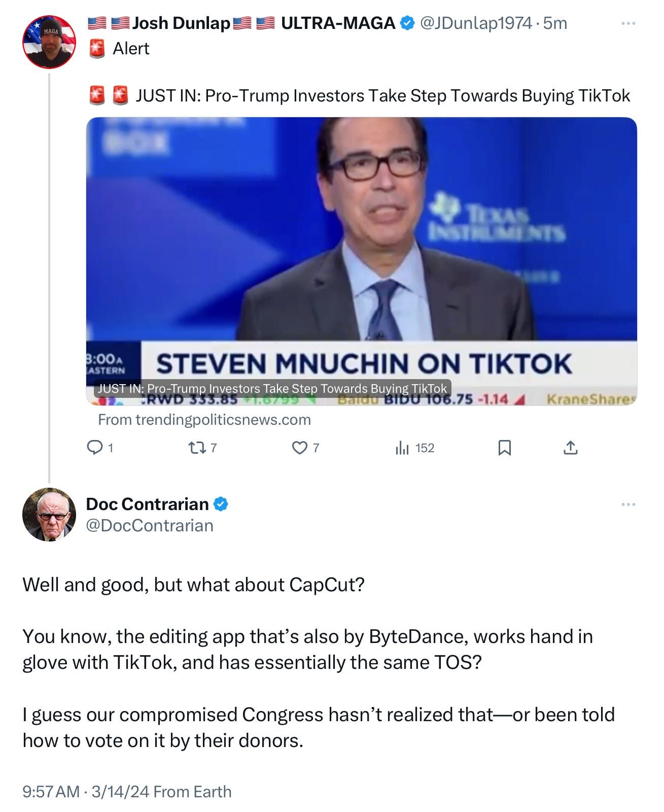Open Doc Contrarian's profile picture
Screen dimensions: 664x812
49,515
